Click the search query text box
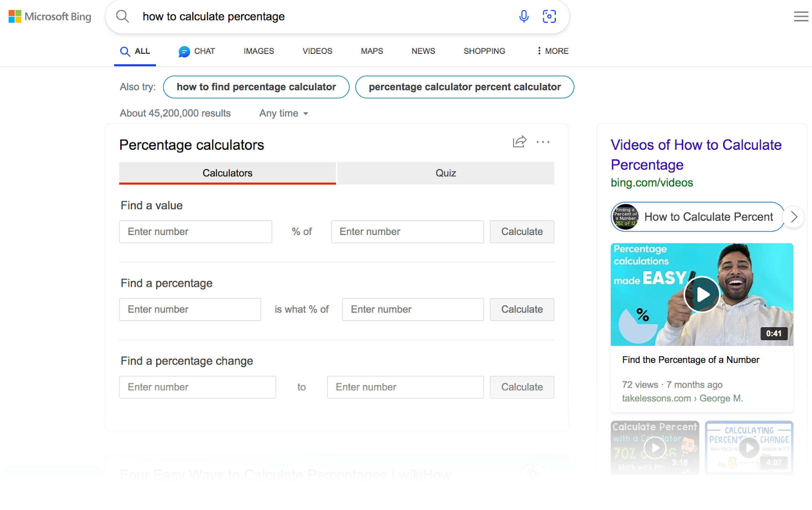Screen dimensions: 812x510 [x=325, y=16]
